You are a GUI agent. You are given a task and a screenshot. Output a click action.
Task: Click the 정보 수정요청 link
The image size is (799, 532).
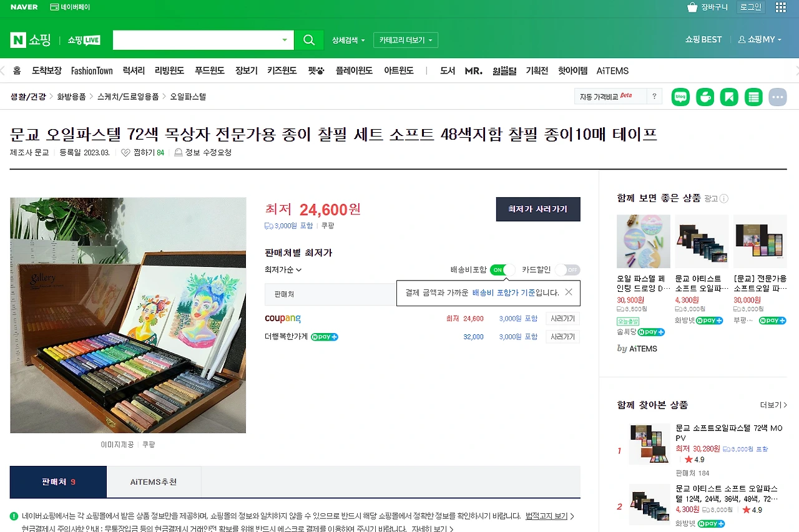(x=203, y=152)
